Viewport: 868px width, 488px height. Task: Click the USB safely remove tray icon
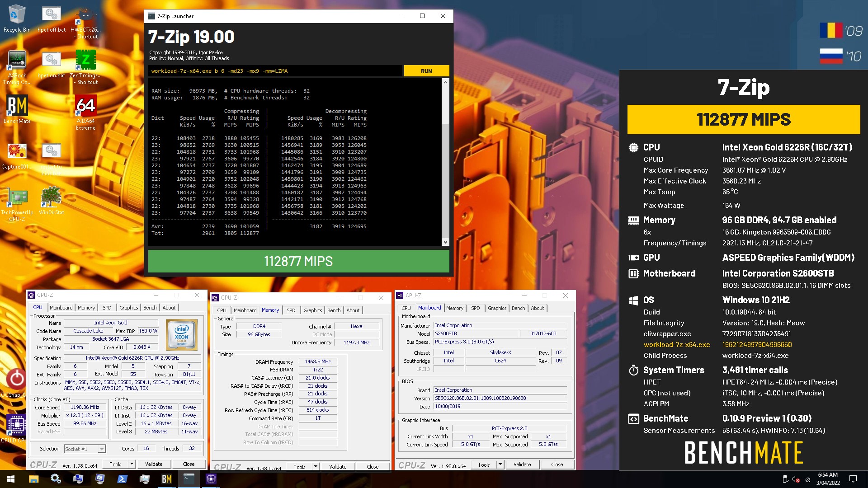(x=785, y=479)
